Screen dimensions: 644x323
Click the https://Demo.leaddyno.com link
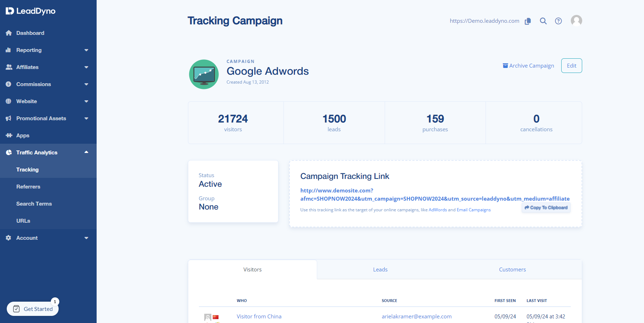485,21
